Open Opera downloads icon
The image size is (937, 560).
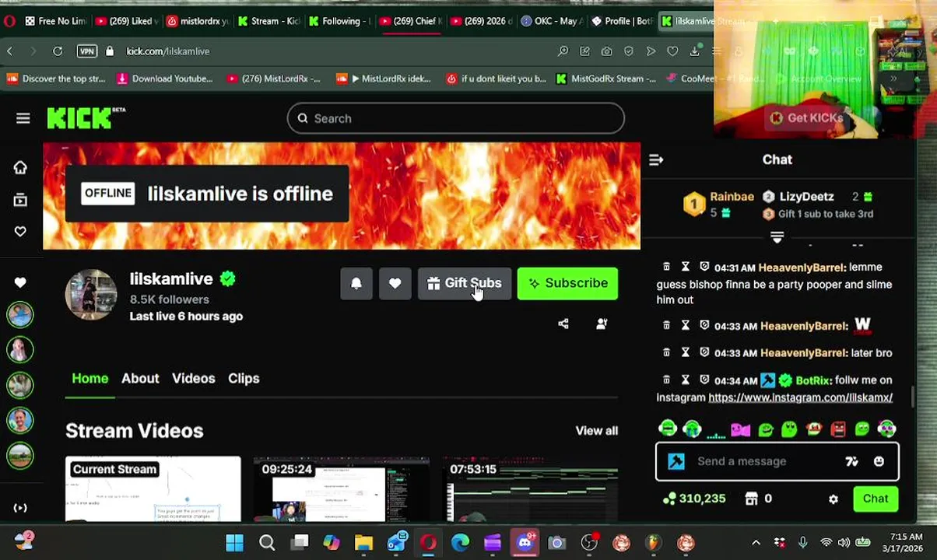[694, 51]
